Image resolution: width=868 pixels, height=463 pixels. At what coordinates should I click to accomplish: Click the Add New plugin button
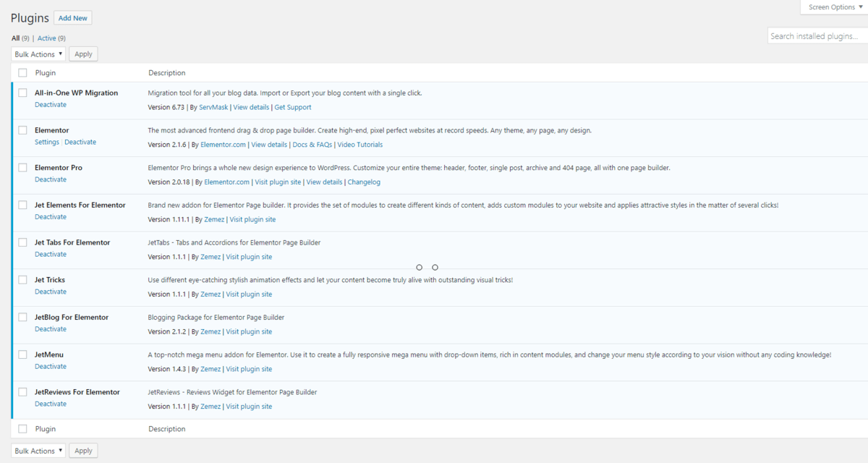[x=73, y=18]
